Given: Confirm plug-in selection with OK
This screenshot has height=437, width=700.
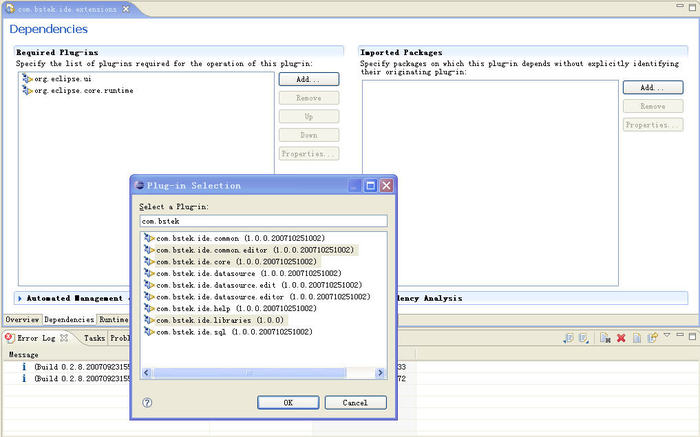Looking at the screenshot, I should [x=288, y=402].
